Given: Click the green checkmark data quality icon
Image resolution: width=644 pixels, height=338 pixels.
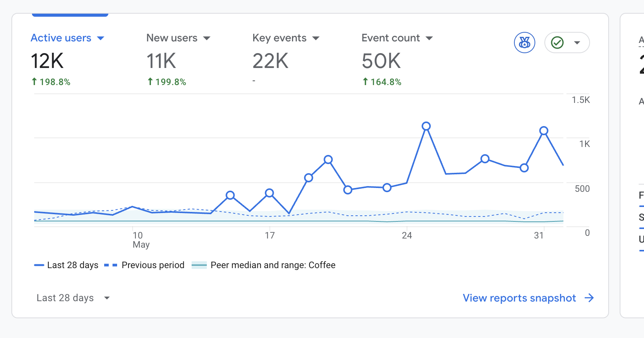Looking at the screenshot, I should [557, 43].
